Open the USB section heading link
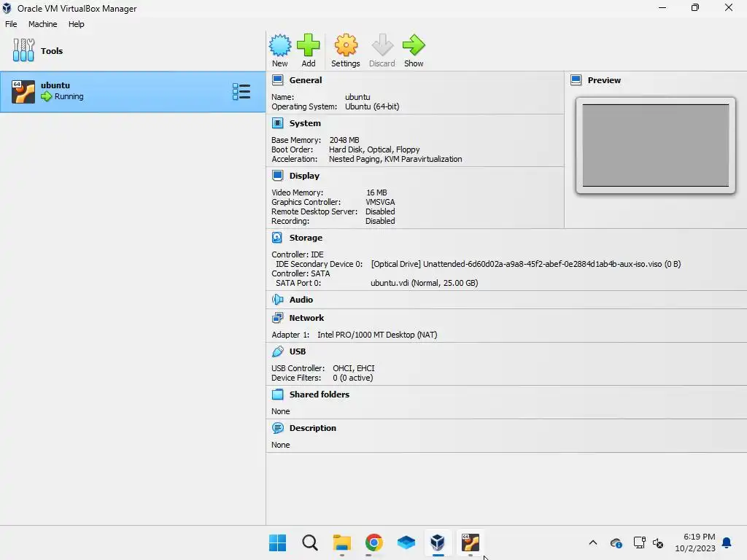This screenshot has height=560, width=747. [x=298, y=351]
